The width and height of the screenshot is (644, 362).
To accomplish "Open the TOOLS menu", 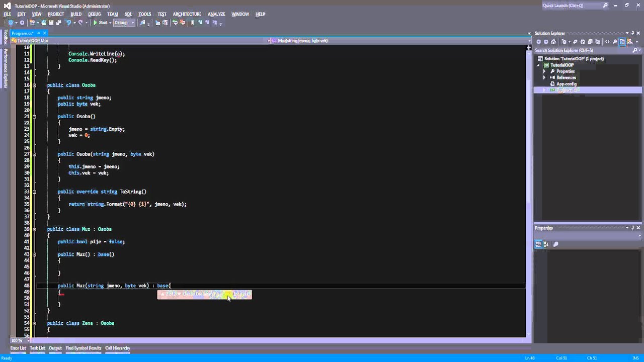I will tap(144, 14).
